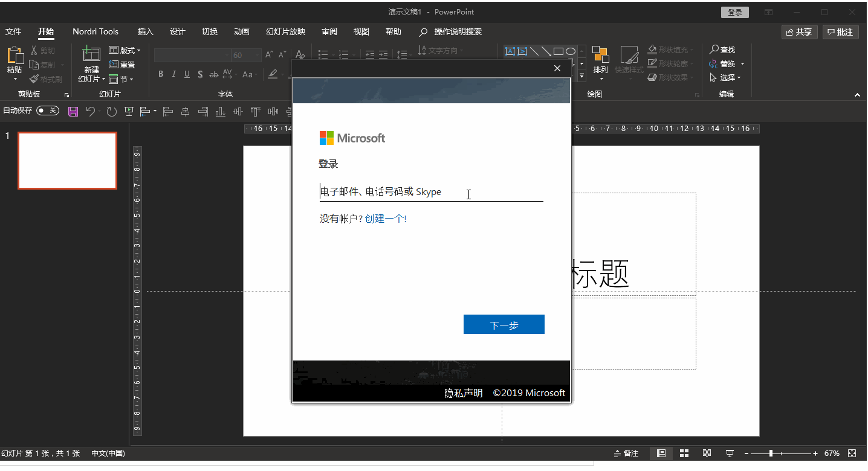The height and width of the screenshot is (471, 868).
Task: Open the Layout (版式) dropdown
Action: [x=125, y=50]
